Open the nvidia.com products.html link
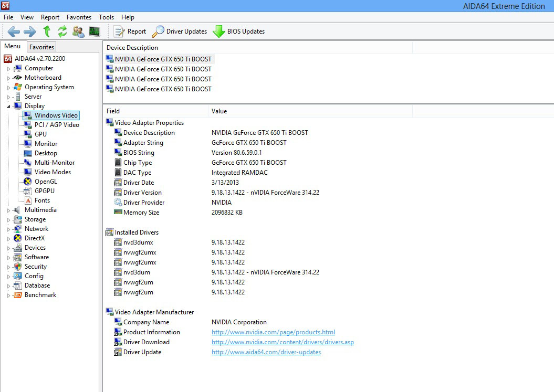The image size is (554, 392). (273, 332)
